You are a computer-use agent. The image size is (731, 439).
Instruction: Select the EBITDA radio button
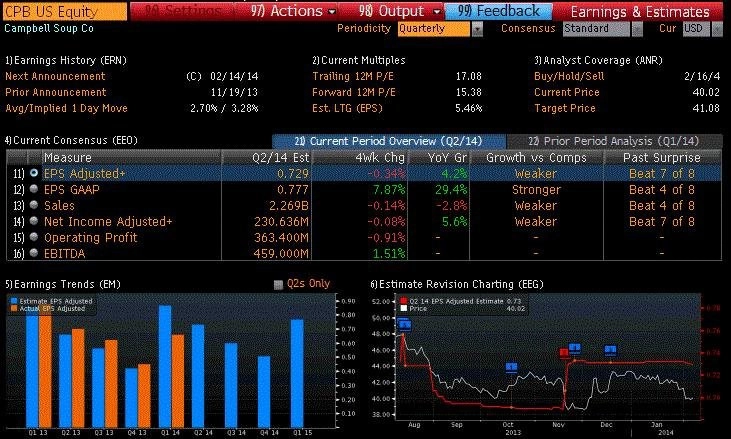pos(34,253)
